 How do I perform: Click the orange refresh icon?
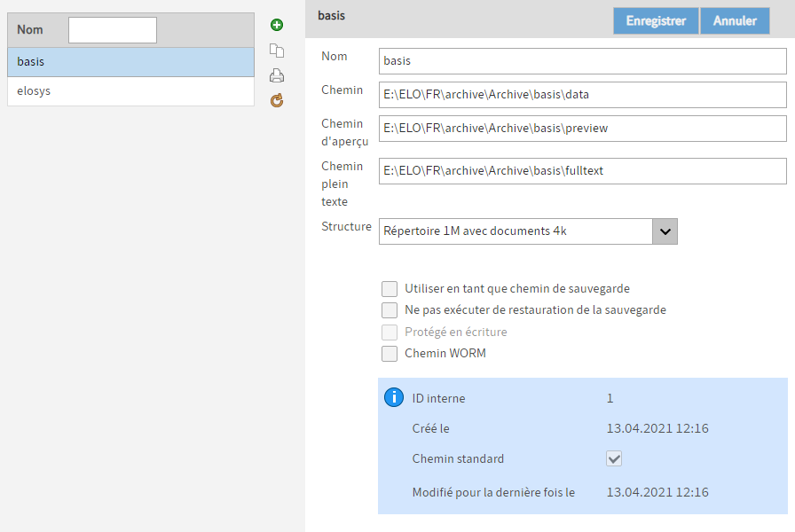pyautogui.click(x=277, y=101)
